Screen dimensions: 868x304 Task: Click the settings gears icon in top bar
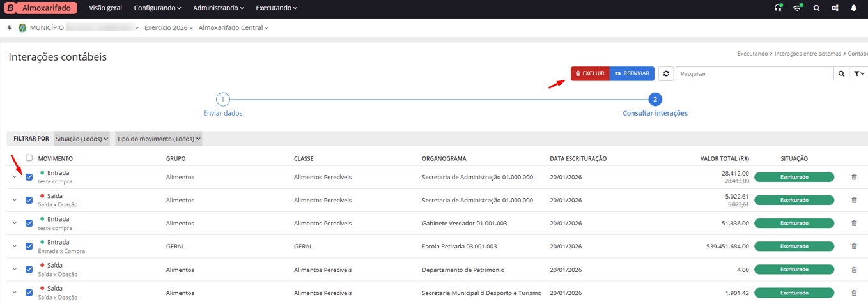835,8
